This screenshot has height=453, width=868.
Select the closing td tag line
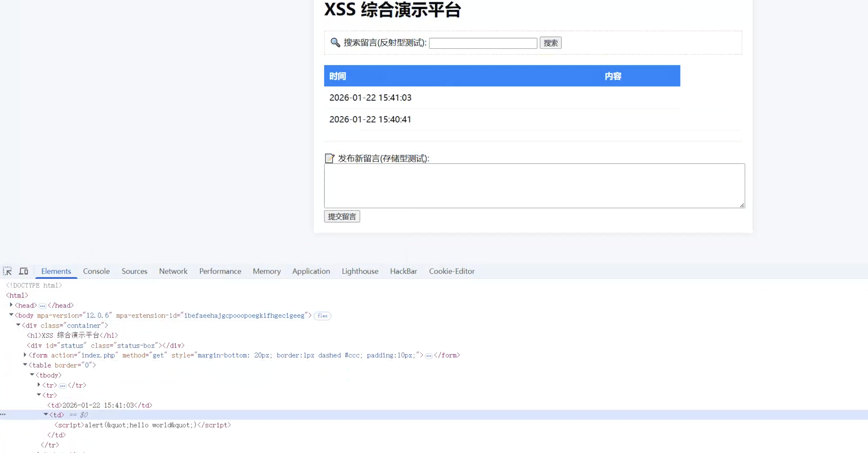tap(57, 435)
